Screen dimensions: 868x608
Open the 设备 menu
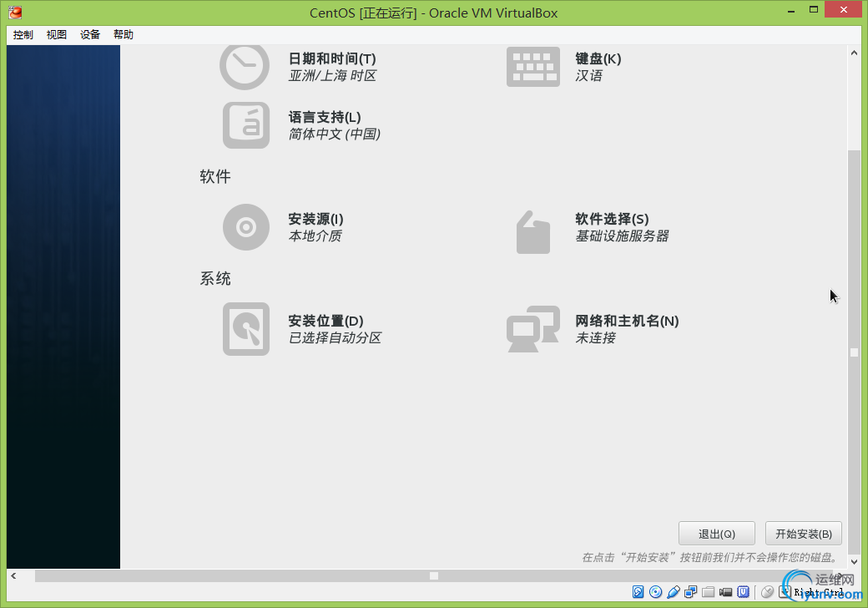click(x=89, y=35)
